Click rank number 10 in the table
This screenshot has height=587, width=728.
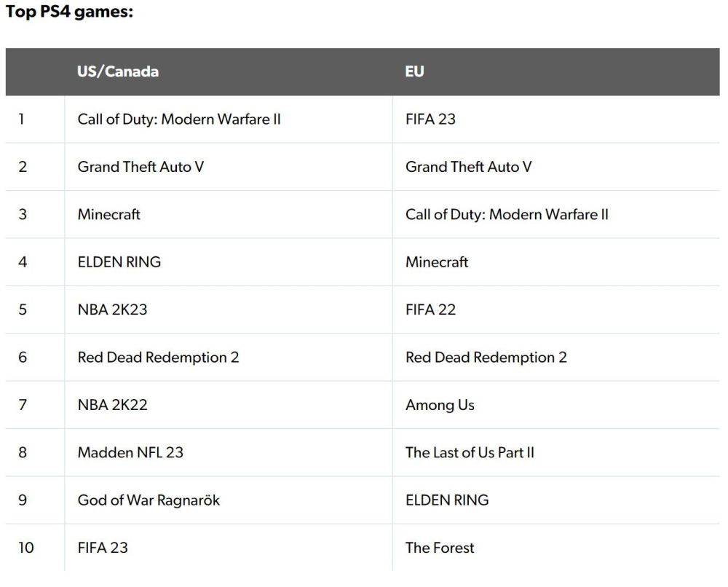coord(26,548)
